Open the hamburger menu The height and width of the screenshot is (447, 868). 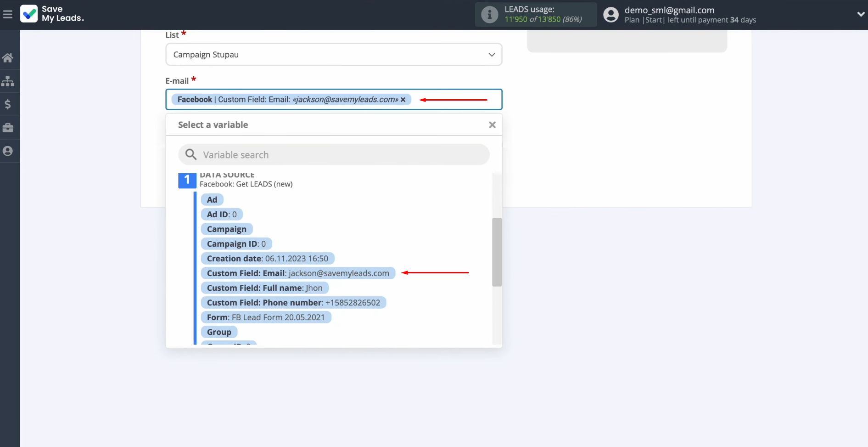point(8,15)
